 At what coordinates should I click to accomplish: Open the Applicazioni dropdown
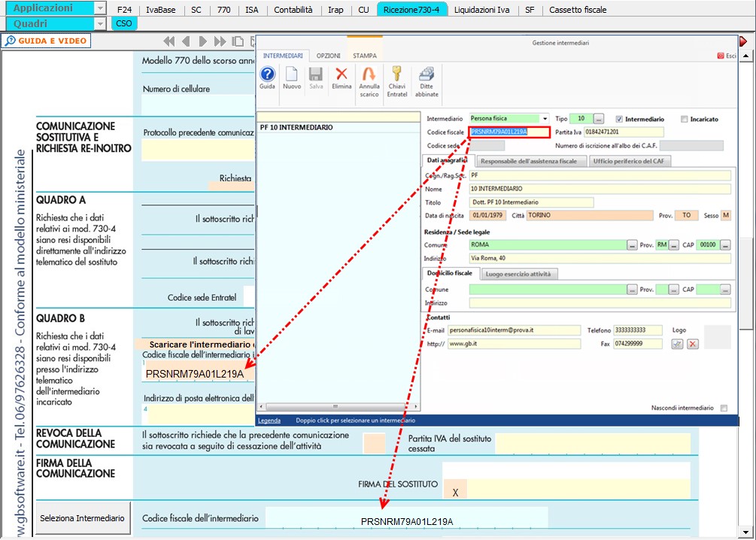coord(100,8)
